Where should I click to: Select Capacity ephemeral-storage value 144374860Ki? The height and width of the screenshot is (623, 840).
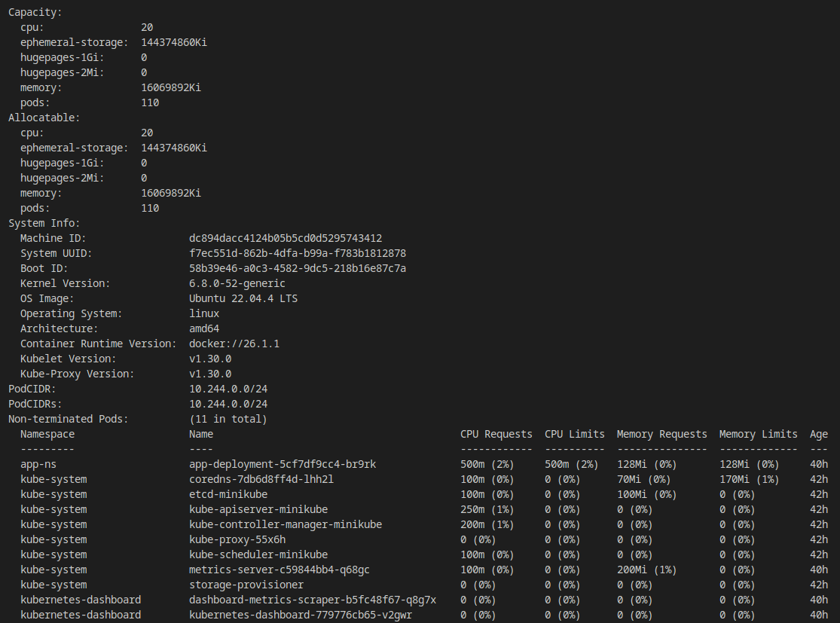174,42
